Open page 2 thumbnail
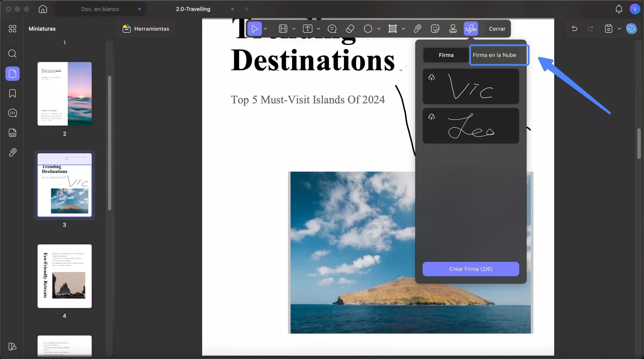This screenshot has width=644, height=359. click(x=64, y=94)
